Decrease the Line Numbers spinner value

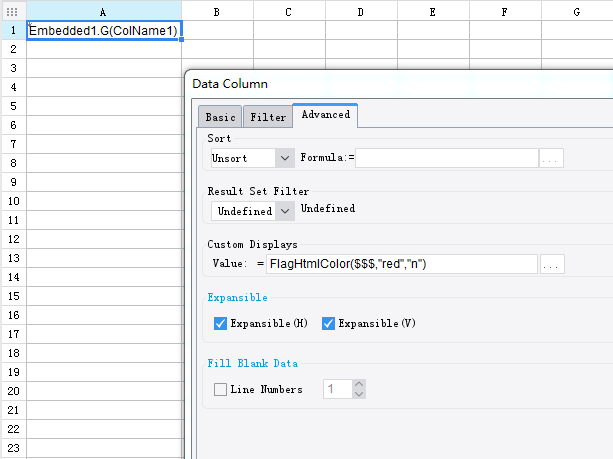pyautogui.click(x=359, y=394)
